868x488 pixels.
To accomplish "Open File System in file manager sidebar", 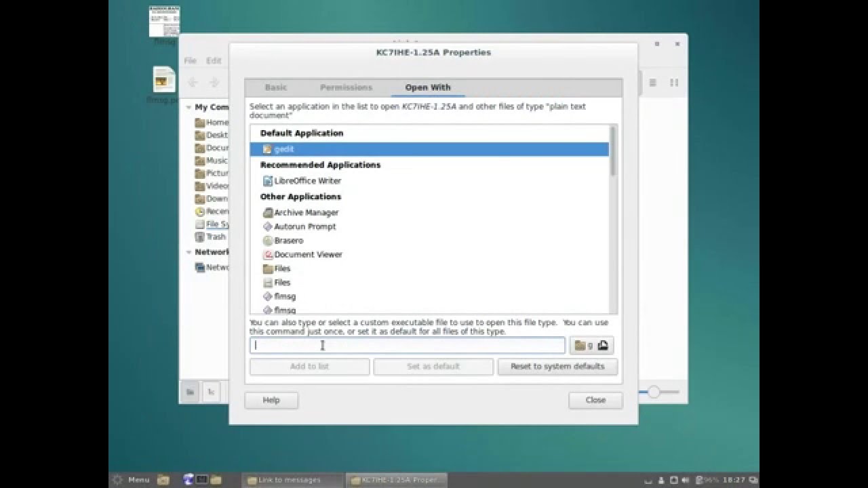I will coord(212,224).
